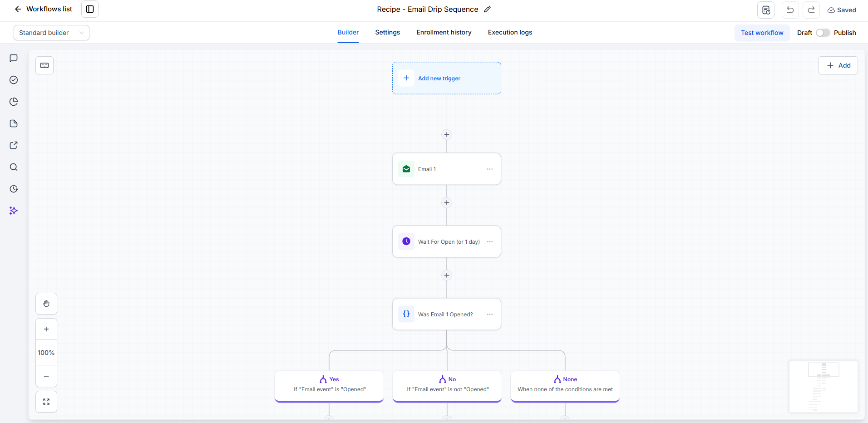Image resolution: width=868 pixels, height=423 pixels.
Task: Undo the last change
Action: click(790, 10)
